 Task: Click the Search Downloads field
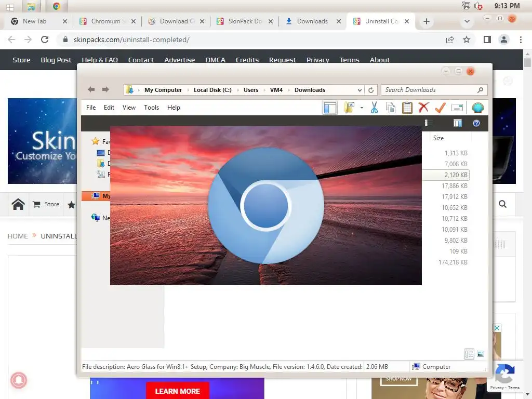tap(434, 90)
